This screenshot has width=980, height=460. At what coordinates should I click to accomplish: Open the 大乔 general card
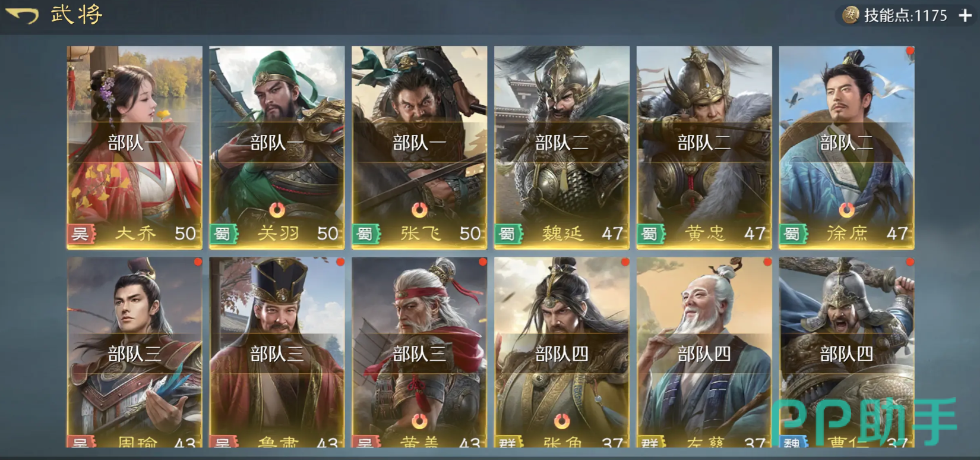click(134, 147)
